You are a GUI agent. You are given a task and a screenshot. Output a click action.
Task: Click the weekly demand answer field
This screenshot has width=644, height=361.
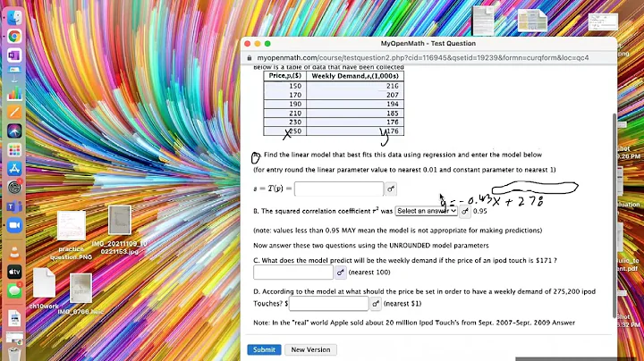[293, 273]
